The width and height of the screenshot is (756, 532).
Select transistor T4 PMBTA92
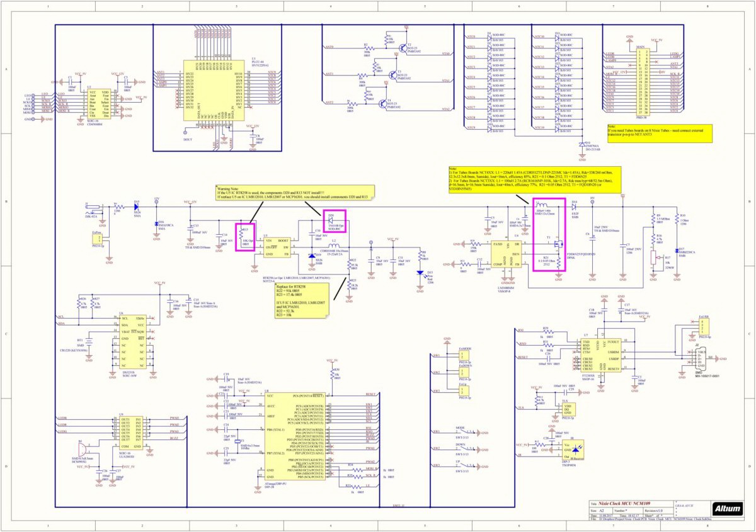click(382, 103)
